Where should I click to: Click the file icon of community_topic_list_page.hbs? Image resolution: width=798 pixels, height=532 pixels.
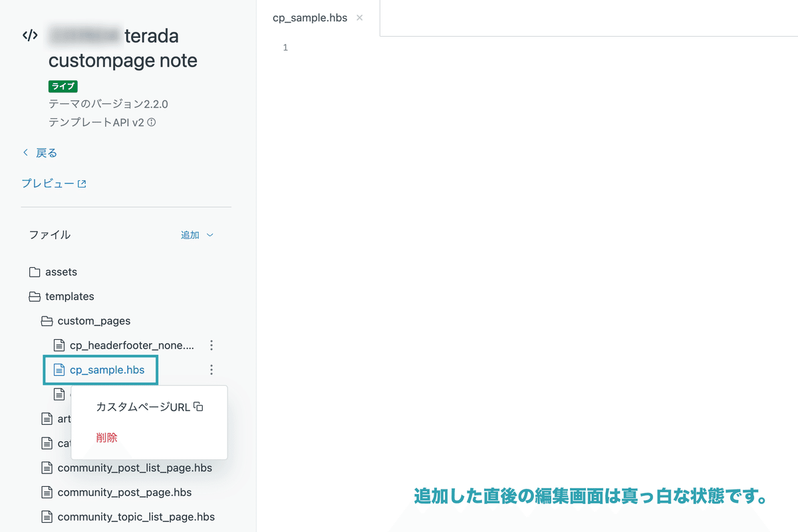(x=47, y=517)
